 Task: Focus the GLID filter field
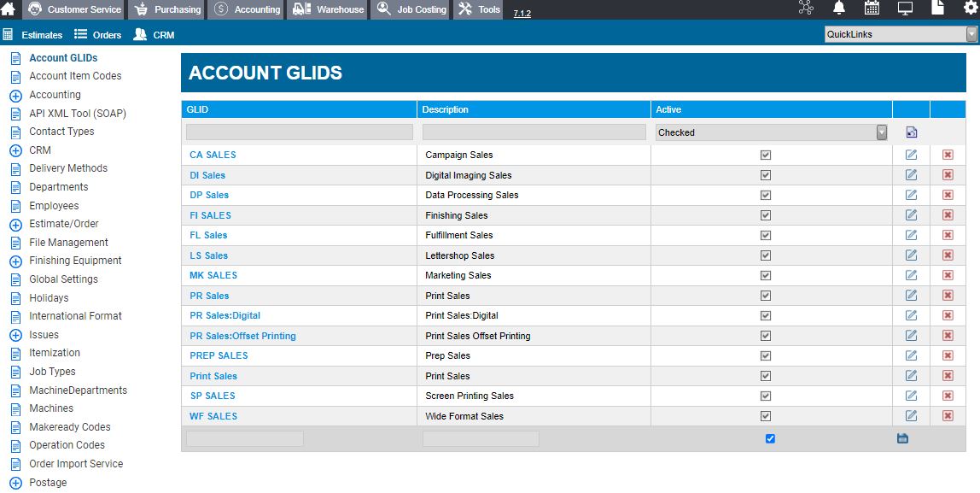pyautogui.click(x=300, y=132)
